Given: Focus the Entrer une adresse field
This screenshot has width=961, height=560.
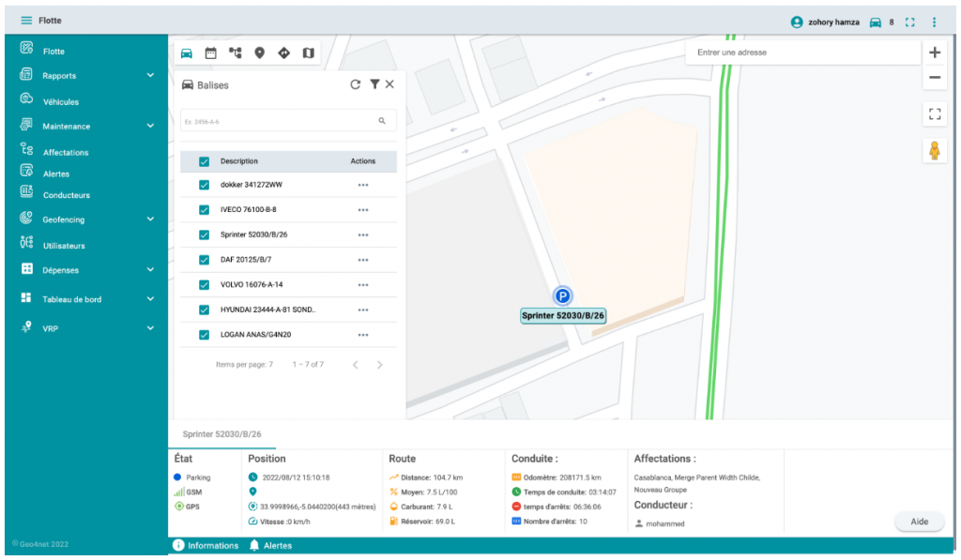Looking at the screenshot, I should tap(803, 53).
